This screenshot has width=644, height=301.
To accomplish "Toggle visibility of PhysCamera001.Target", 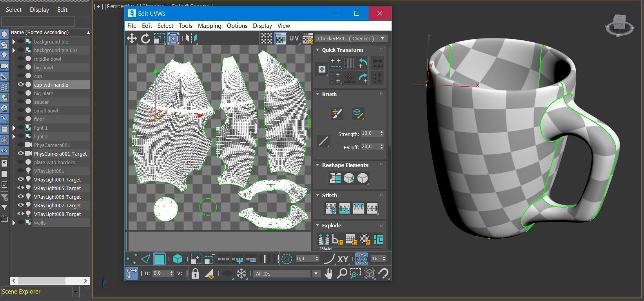I will (21, 154).
